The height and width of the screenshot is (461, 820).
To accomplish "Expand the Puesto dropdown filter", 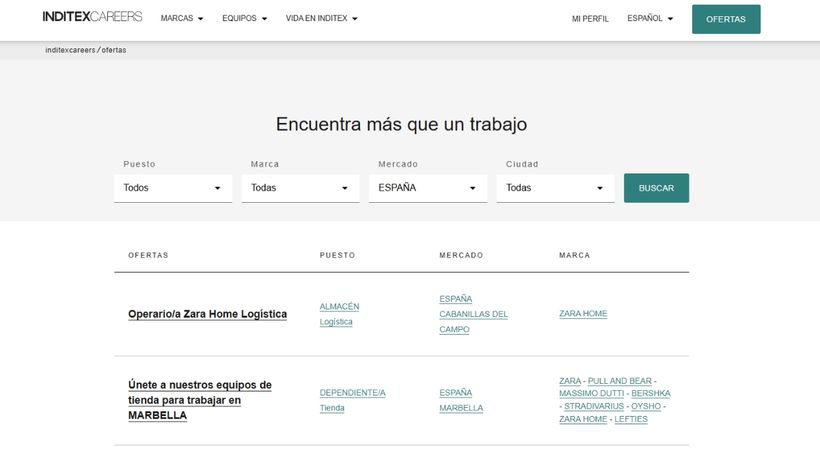I will 173,188.
